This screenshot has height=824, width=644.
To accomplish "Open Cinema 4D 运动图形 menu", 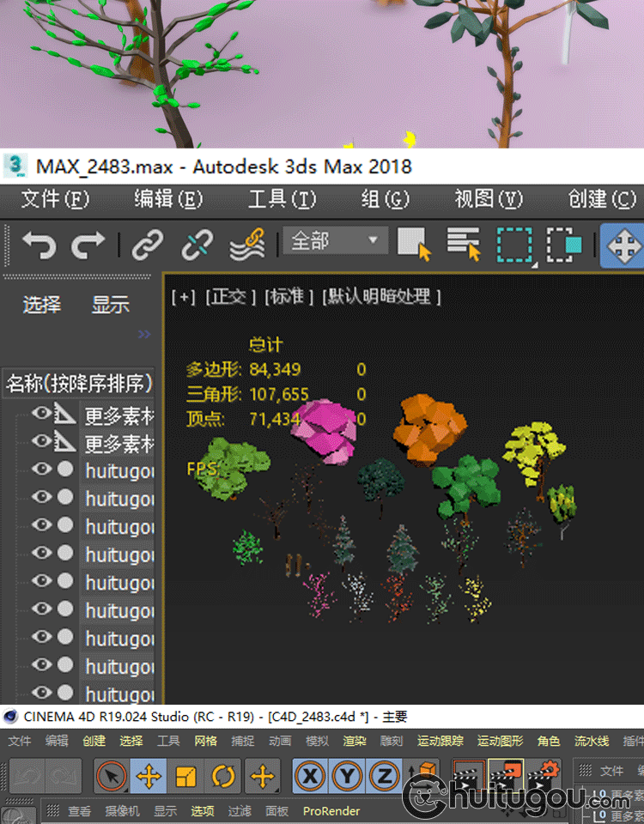I will [x=501, y=741].
